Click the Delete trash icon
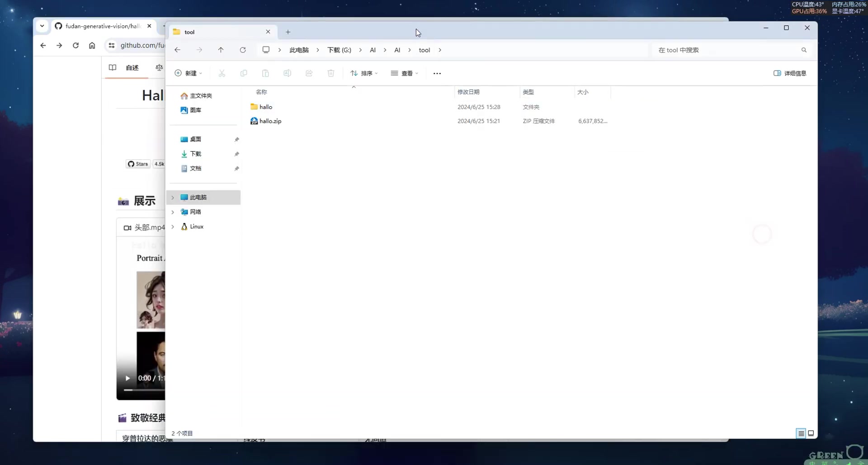Screen dimensions: 868x465 (331, 73)
